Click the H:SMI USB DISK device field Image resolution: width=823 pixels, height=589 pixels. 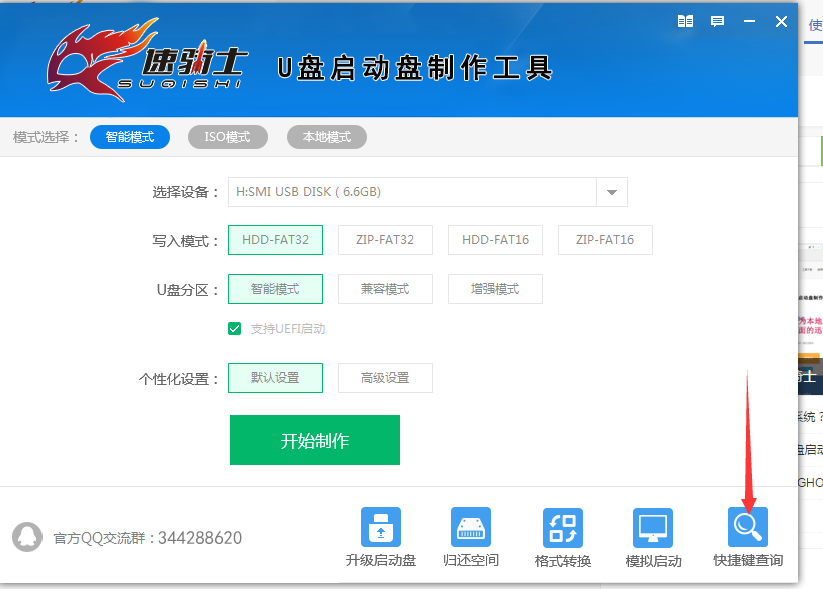point(412,192)
